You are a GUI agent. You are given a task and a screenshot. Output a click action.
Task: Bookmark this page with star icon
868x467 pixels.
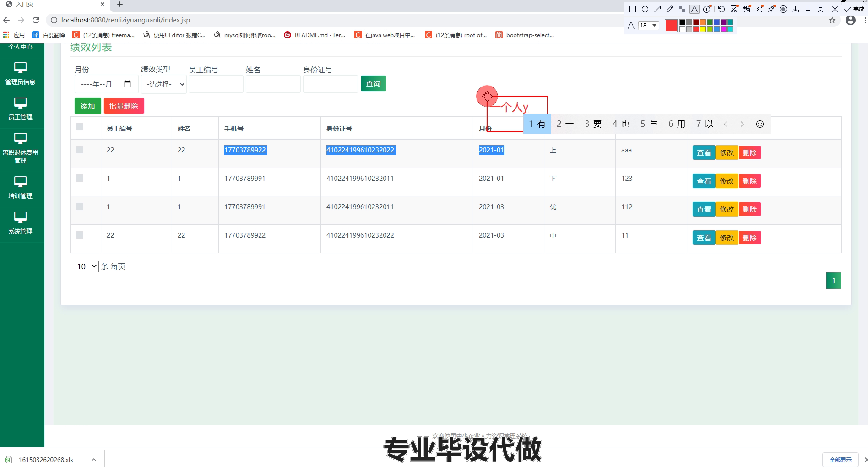tap(832, 20)
